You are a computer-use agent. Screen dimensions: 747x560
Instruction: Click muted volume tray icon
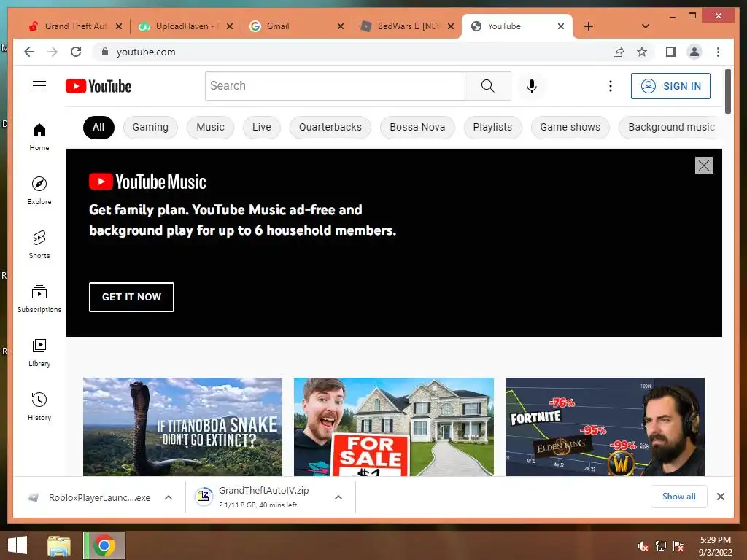(643, 546)
